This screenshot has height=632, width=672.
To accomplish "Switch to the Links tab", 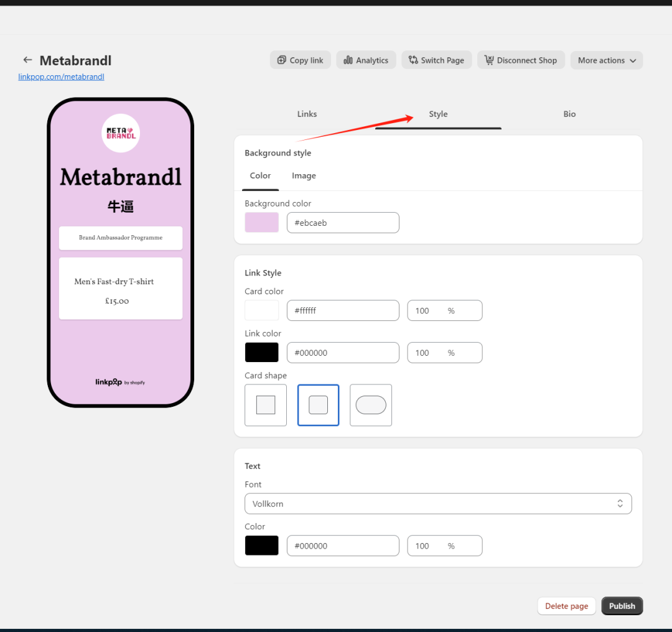I will (307, 114).
